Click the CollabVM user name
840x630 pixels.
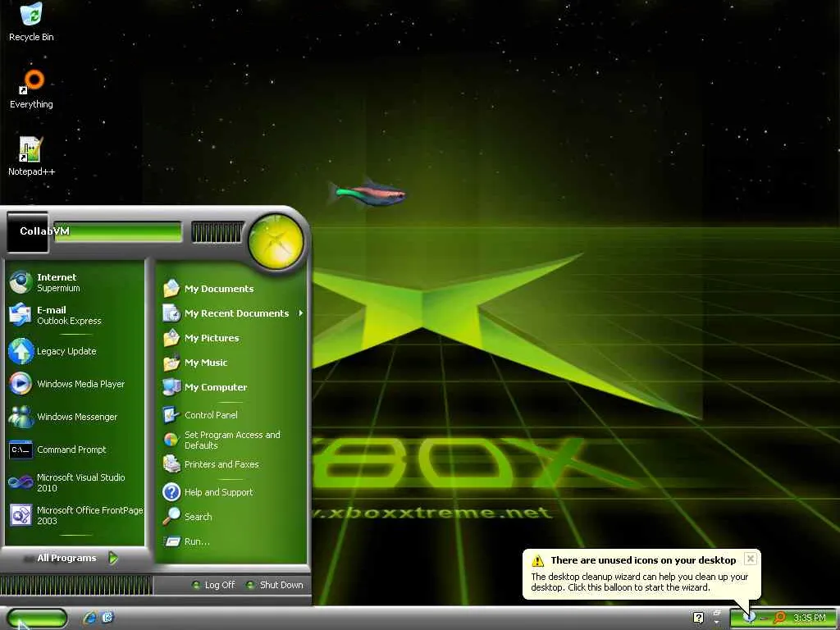click(44, 231)
